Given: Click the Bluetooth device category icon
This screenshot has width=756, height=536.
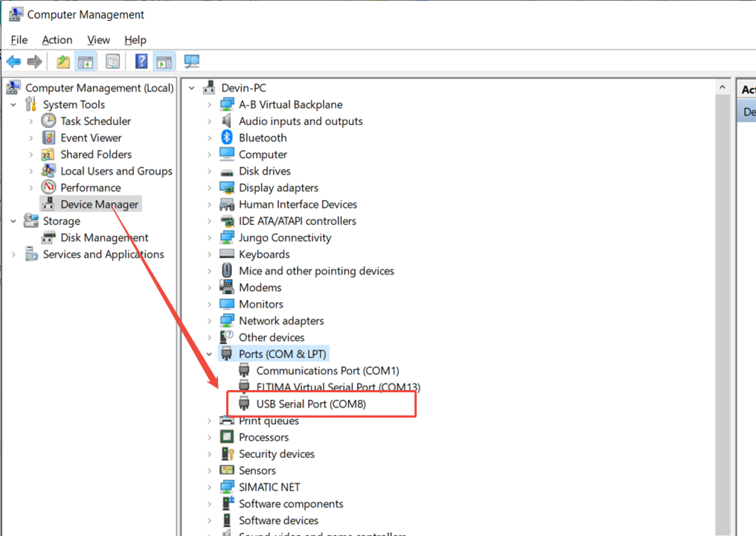Looking at the screenshot, I should click(227, 138).
